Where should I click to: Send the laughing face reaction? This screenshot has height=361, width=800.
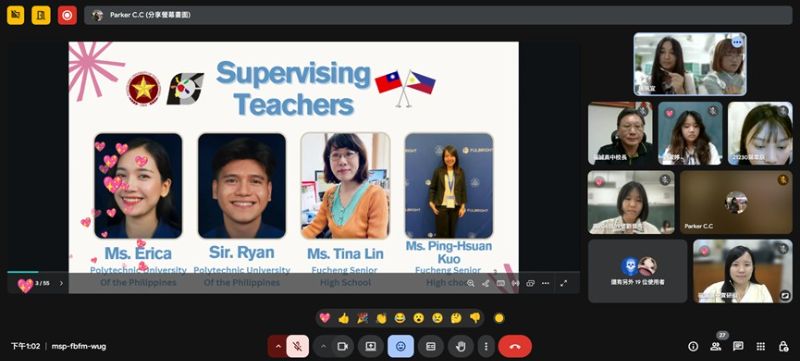click(x=399, y=318)
